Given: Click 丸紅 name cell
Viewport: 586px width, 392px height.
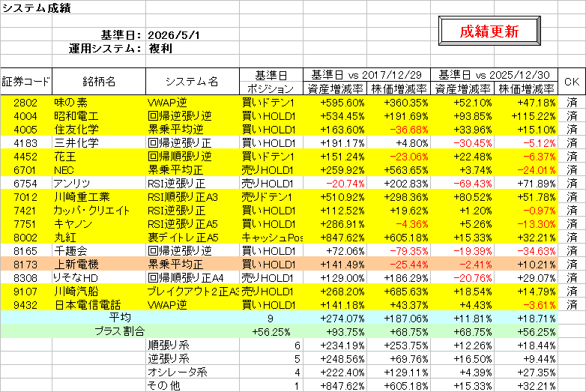Looking at the screenshot, I should tap(65, 238).
